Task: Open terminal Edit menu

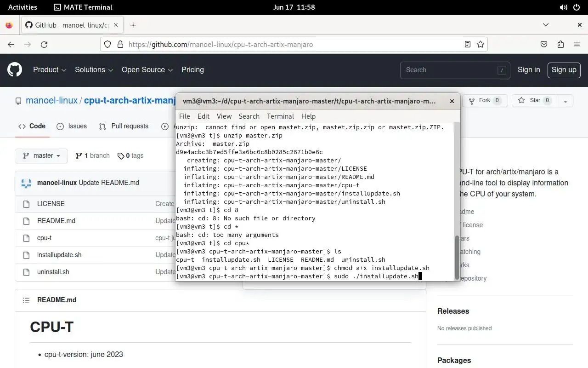Action: click(204, 116)
